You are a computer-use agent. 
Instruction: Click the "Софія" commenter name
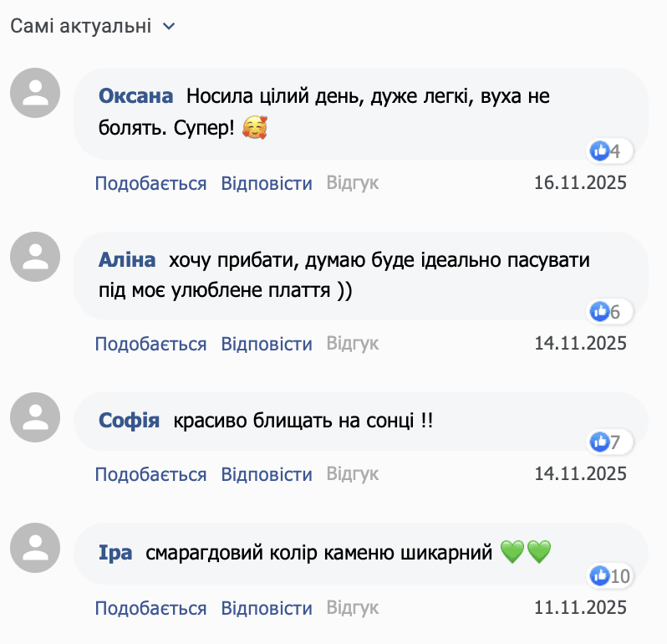pyautogui.click(x=130, y=421)
